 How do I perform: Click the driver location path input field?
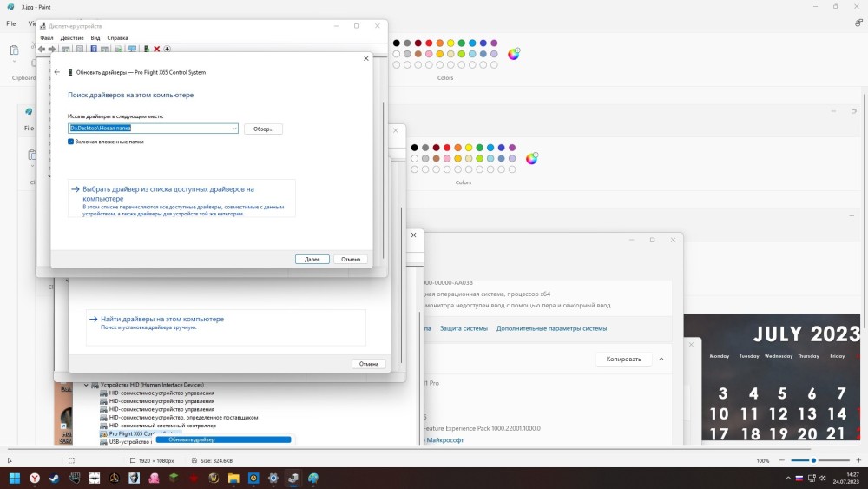[148, 129]
